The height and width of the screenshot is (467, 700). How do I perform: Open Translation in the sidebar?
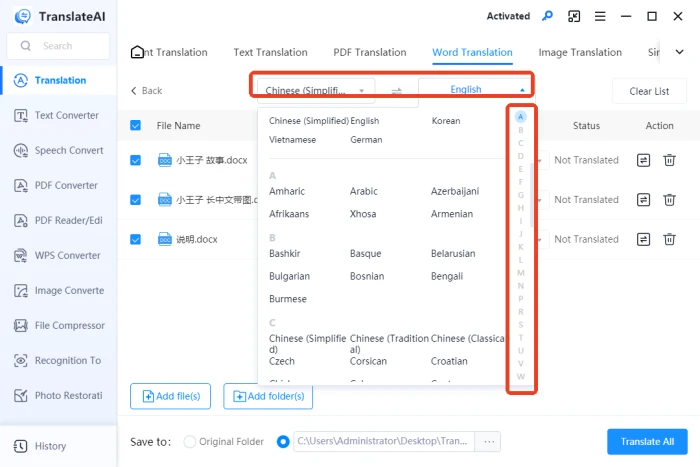[58, 80]
